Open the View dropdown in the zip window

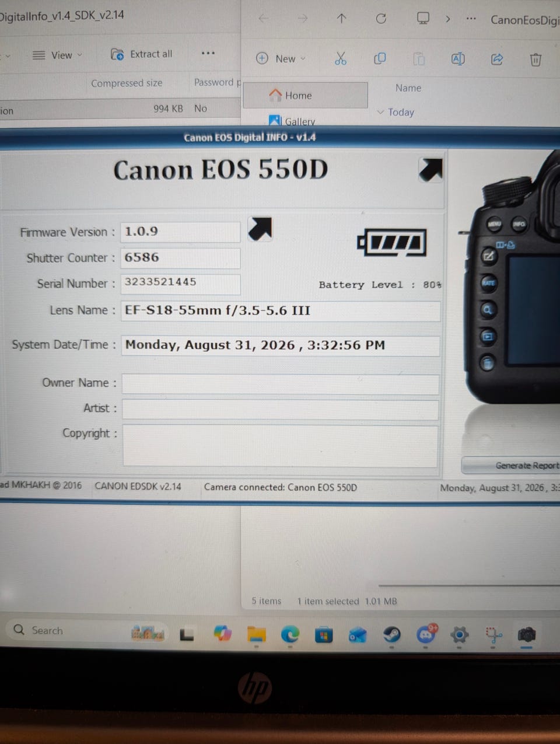[58, 55]
